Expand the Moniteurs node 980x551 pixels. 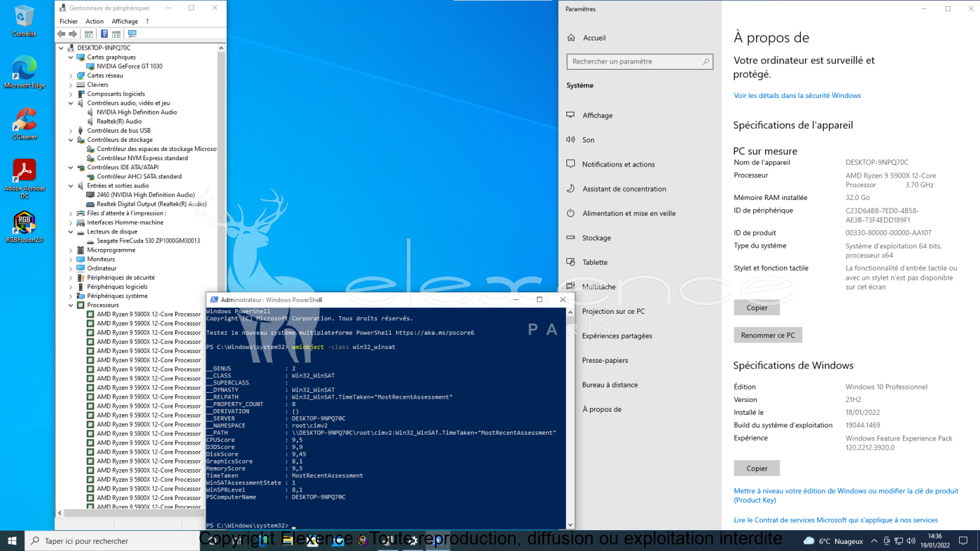click(x=71, y=259)
